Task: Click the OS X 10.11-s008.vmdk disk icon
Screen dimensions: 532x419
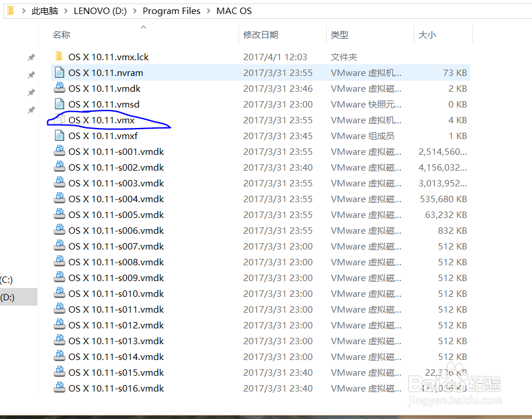Action: [x=60, y=262]
